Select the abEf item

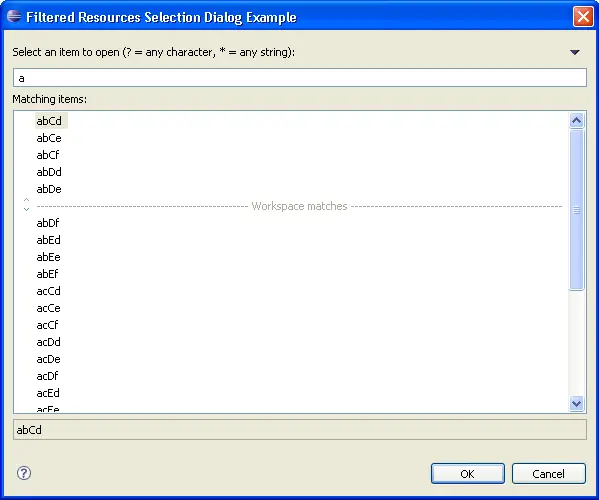[x=47, y=274]
